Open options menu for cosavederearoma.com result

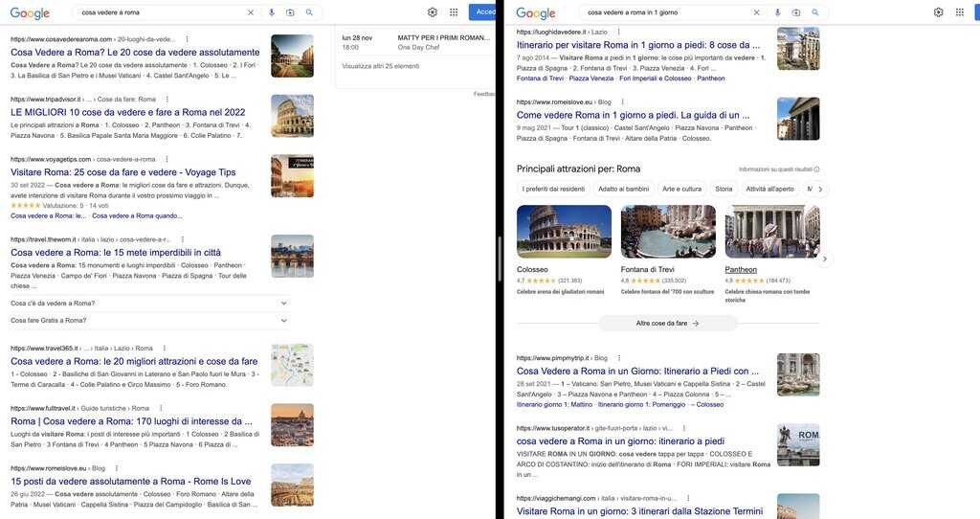click(187, 39)
